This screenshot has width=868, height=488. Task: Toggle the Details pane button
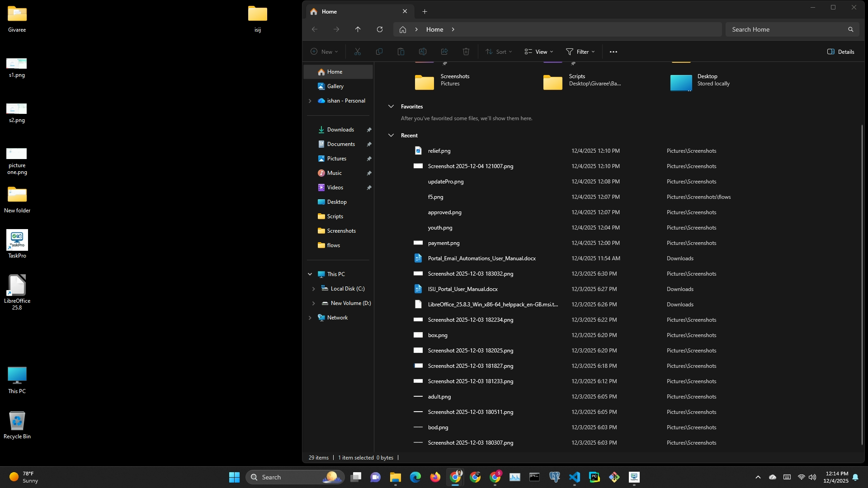(x=841, y=52)
